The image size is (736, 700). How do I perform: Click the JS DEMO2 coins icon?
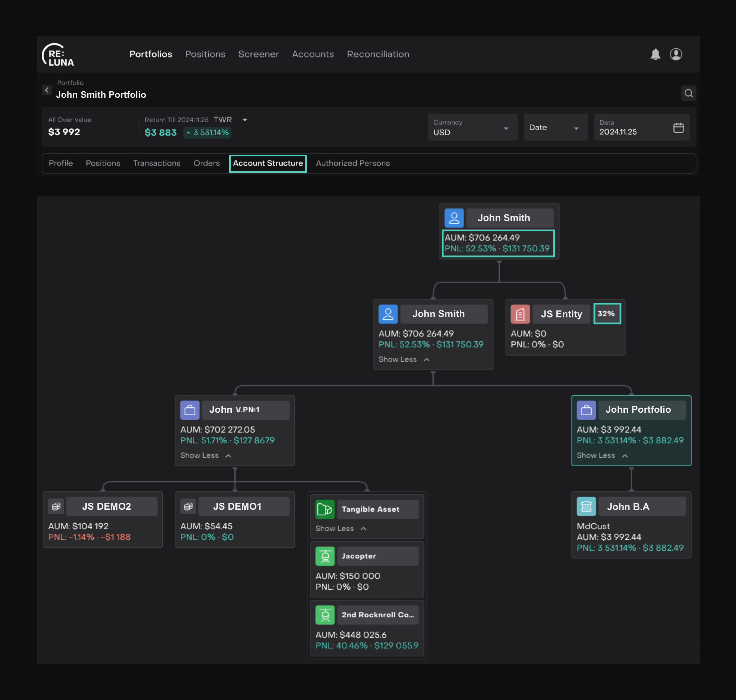click(x=56, y=506)
